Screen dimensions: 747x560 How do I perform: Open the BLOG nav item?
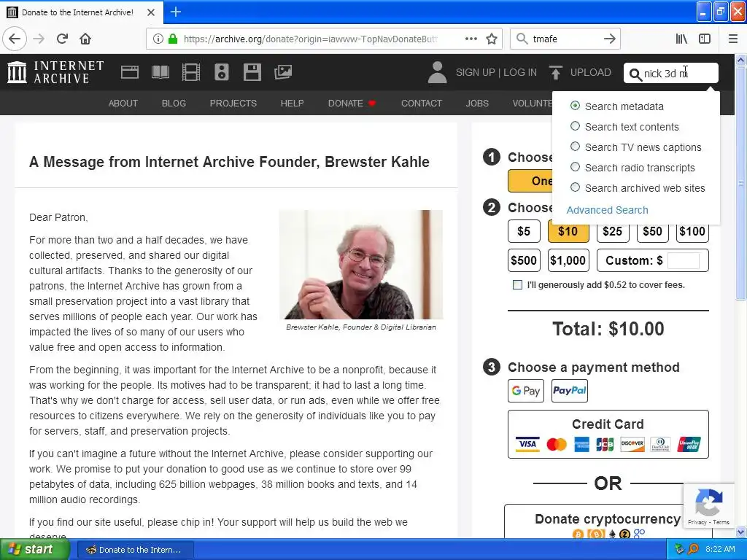[x=174, y=104]
